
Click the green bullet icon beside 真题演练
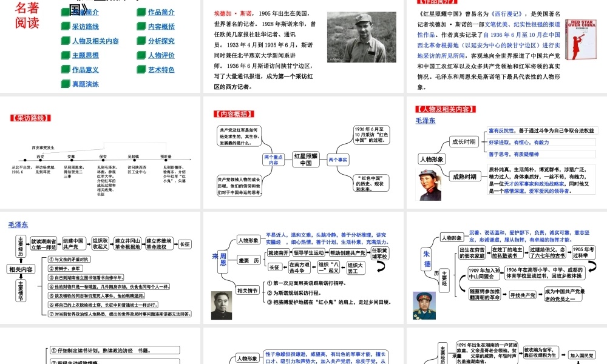[66, 84]
